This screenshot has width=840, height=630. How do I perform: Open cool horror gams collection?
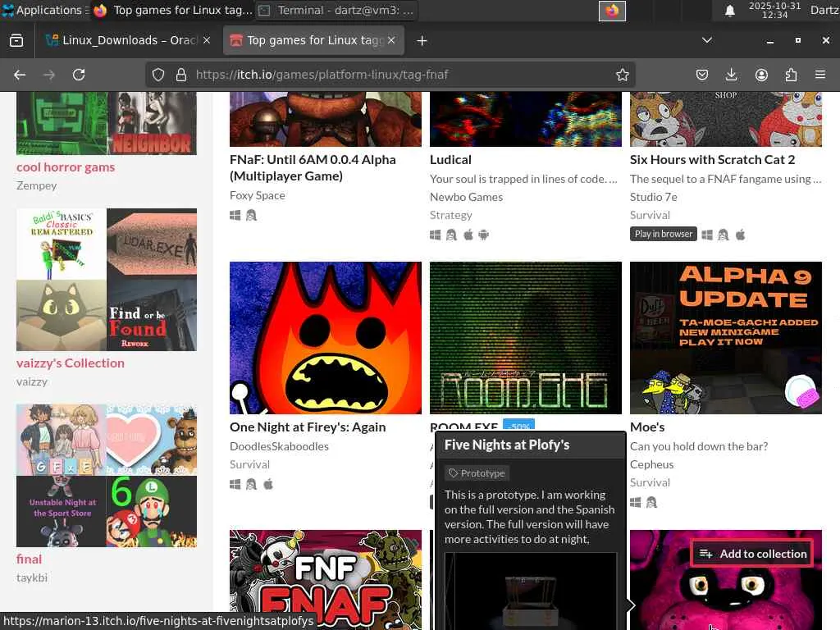click(x=66, y=167)
